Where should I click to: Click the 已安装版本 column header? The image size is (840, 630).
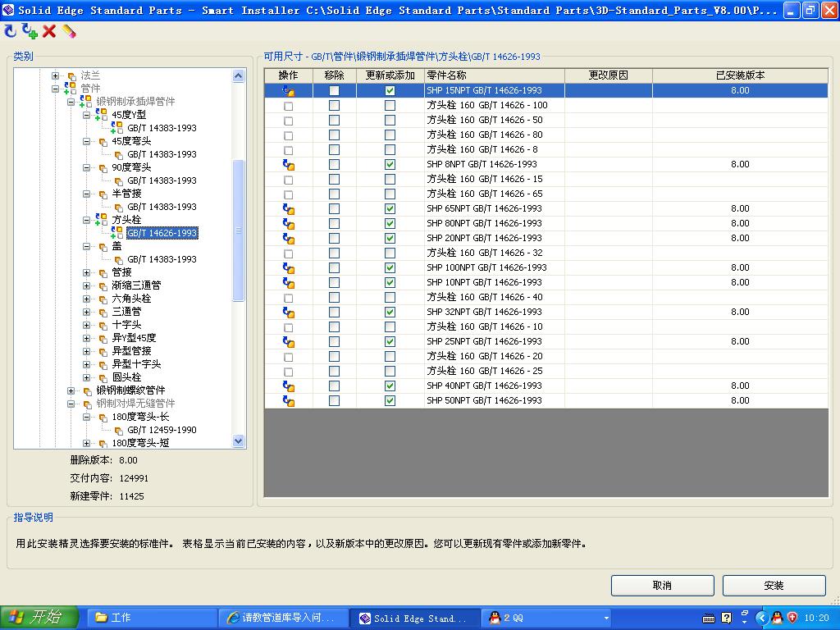[740, 75]
